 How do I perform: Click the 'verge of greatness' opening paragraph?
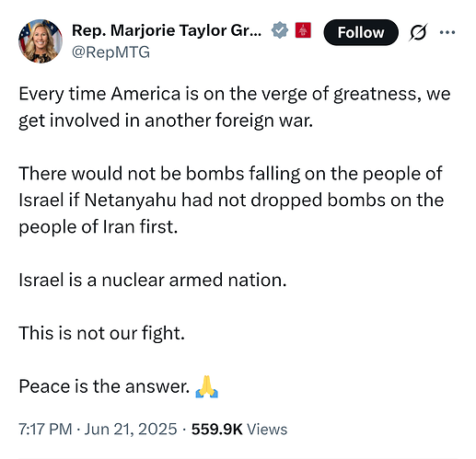point(235,107)
